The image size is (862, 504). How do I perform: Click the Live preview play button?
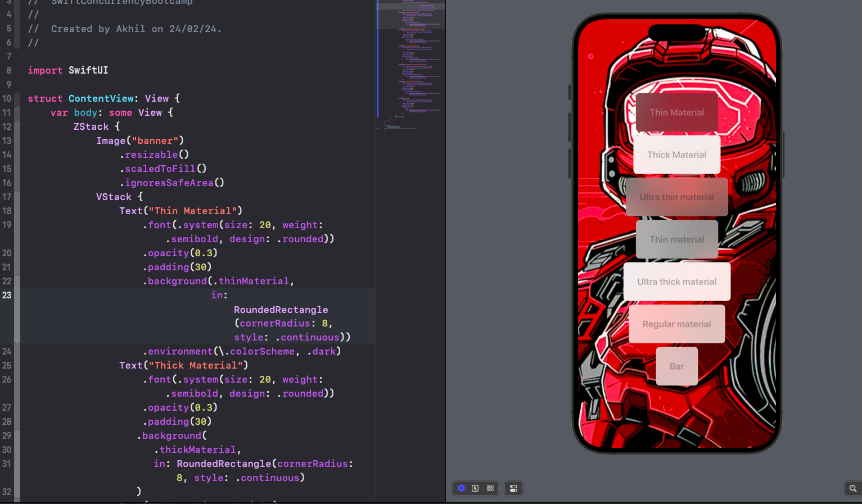(461, 488)
